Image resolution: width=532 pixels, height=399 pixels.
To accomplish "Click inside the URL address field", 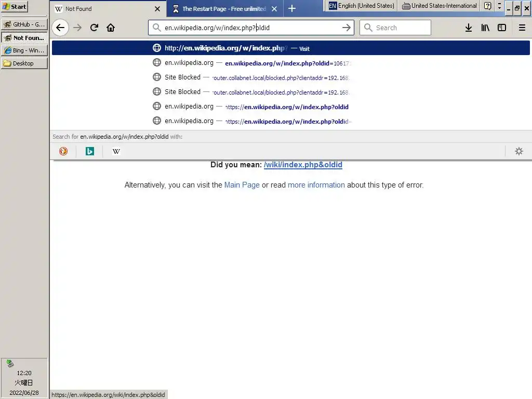I will tap(251, 28).
